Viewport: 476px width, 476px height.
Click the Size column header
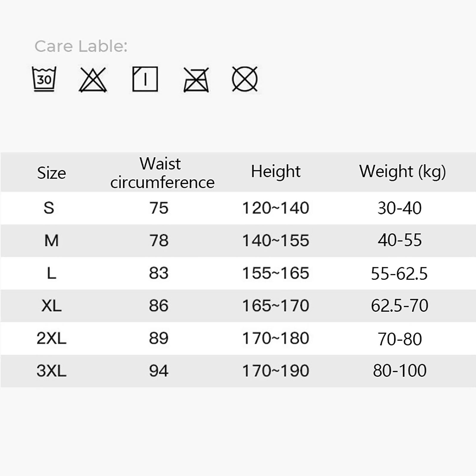[51, 173]
